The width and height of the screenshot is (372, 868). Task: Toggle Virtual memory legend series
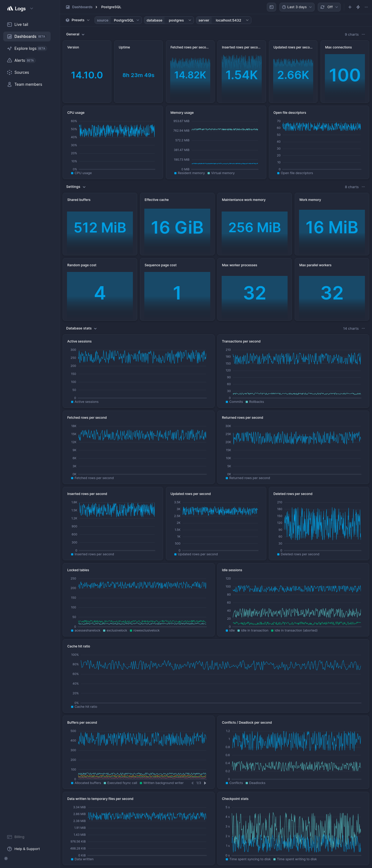[x=221, y=173]
